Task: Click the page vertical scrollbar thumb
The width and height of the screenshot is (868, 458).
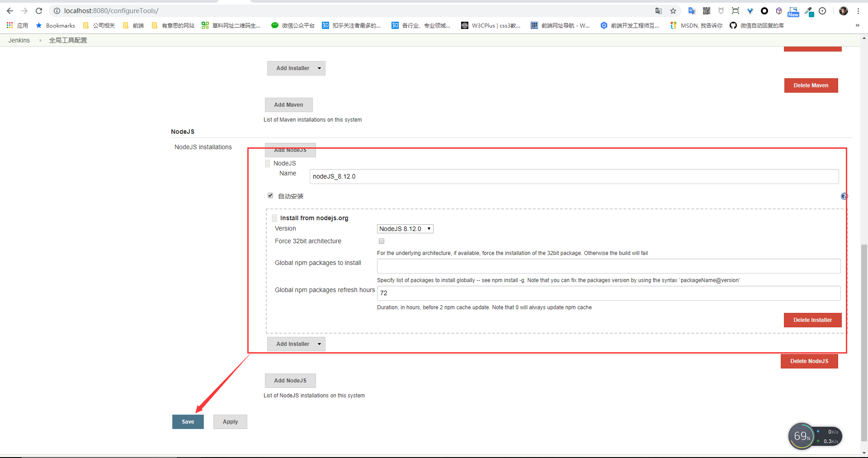Action: (x=864, y=342)
